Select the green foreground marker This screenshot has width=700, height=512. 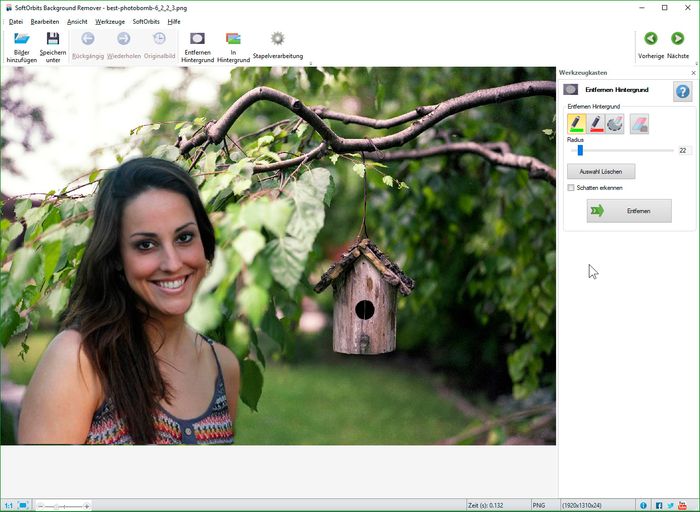(576, 124)
